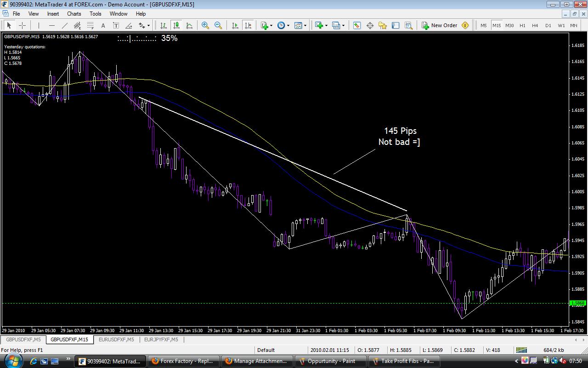Open the File menu

pos(16,14)
